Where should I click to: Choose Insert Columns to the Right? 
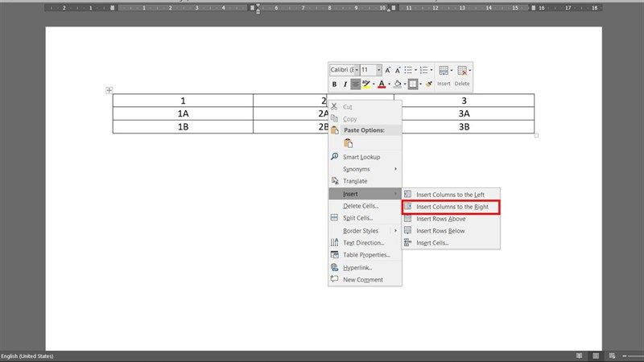coord(451,207)
